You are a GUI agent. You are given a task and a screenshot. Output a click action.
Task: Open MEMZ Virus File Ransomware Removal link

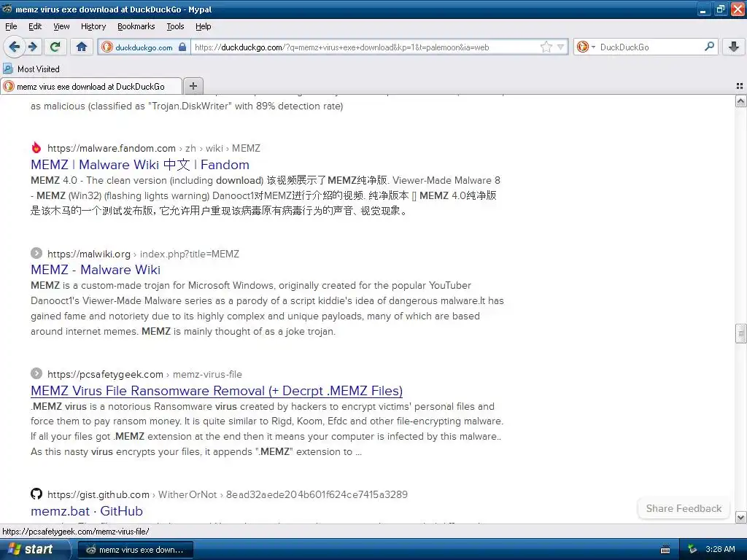pos(216,391)
